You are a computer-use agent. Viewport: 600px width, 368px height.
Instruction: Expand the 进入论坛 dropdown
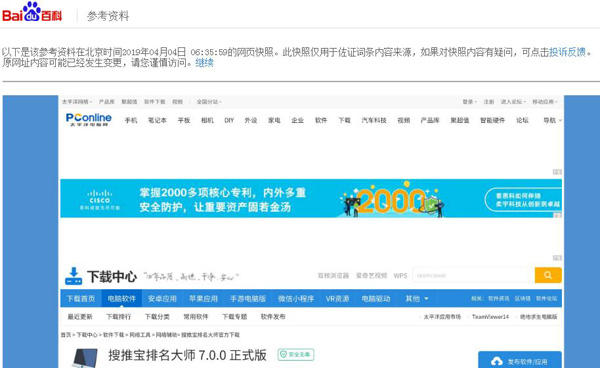513,102
